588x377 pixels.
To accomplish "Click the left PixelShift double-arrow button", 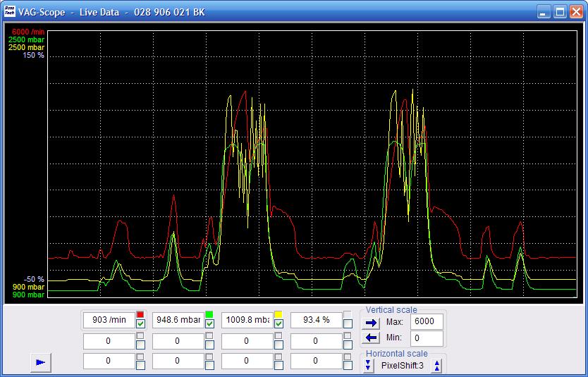I will point(369,365).
